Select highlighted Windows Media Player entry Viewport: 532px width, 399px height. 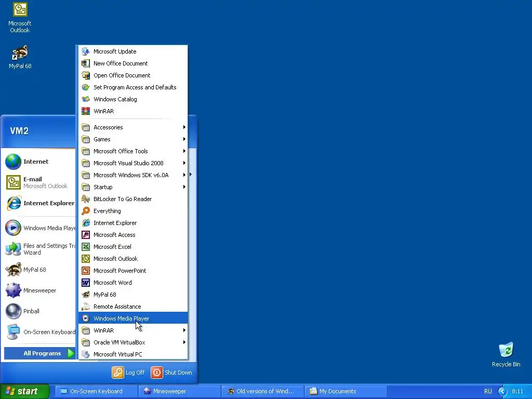pyautogui.click(x=133, y=318)
